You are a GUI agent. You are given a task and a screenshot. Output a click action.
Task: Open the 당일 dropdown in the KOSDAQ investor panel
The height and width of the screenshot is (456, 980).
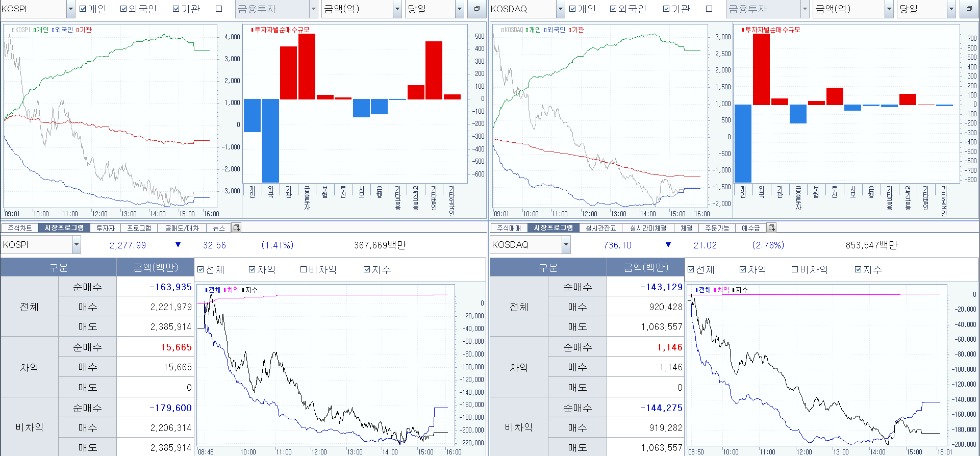951,9
